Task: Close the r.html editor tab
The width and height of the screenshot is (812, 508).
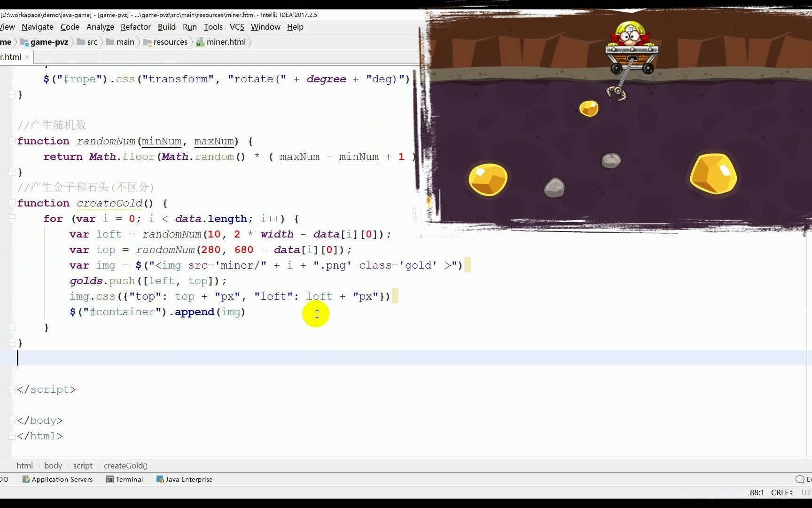Action: (27, 57)
